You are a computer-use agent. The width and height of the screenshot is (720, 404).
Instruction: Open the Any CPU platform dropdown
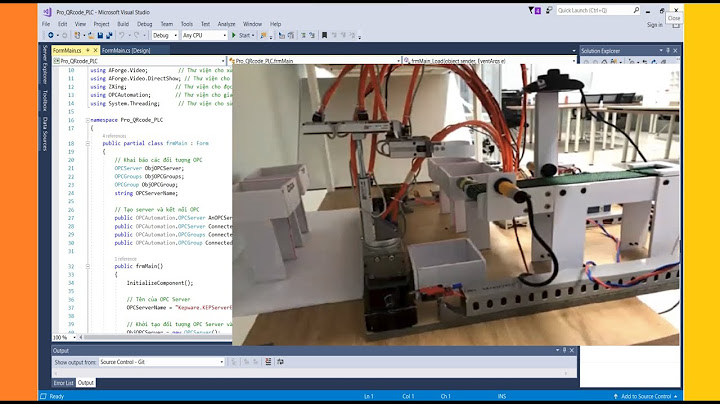click(x=204, y=35)
